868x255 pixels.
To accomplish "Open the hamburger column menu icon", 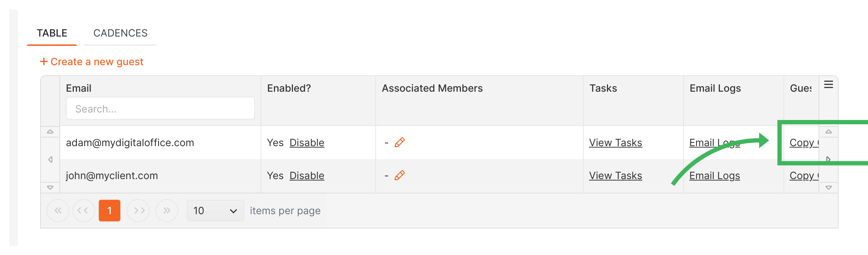I will 829,85.
